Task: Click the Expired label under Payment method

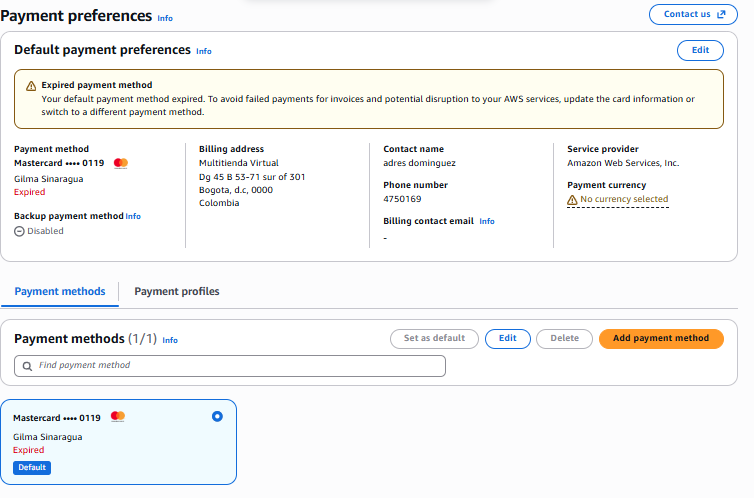Action: [x=29, y=192]
